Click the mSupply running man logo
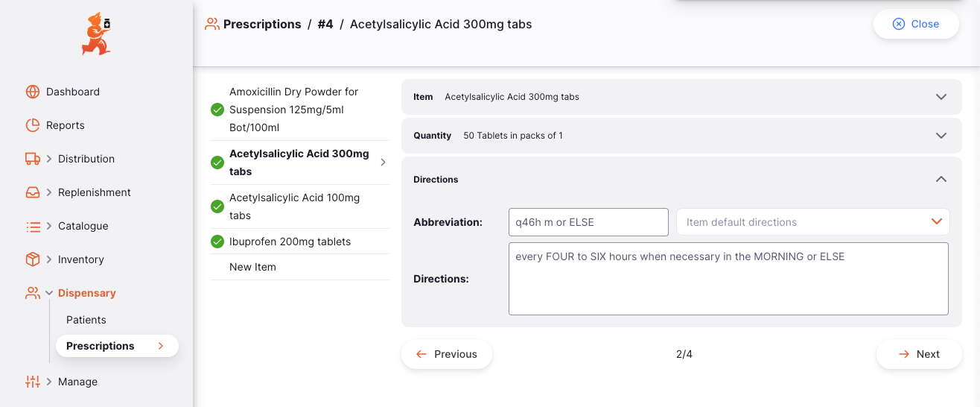 (x=96, y=34)
